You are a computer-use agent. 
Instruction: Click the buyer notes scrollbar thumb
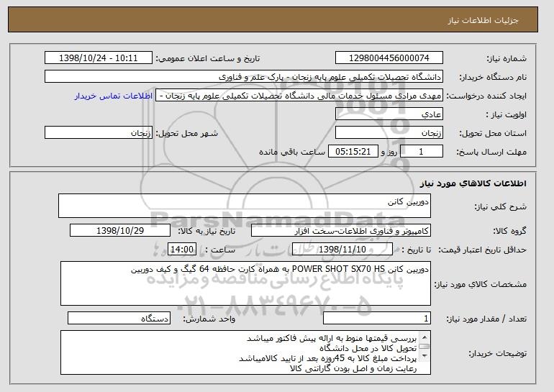(x=424, y=347)
